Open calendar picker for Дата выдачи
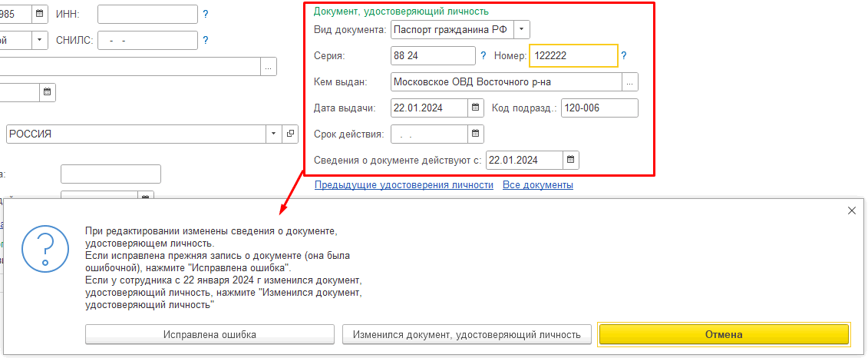The image size is (868, 358). [476, 108]
